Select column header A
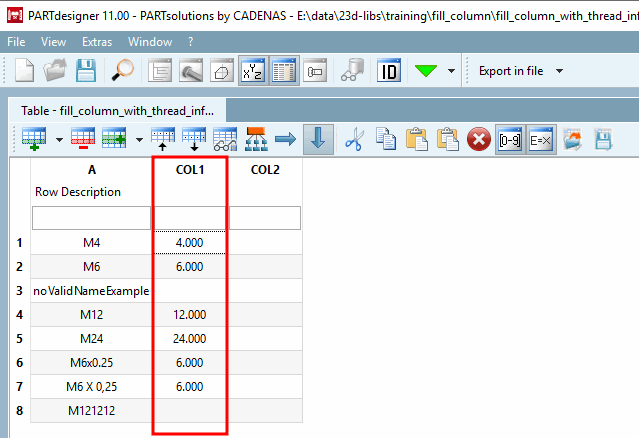 coord(92,170)
